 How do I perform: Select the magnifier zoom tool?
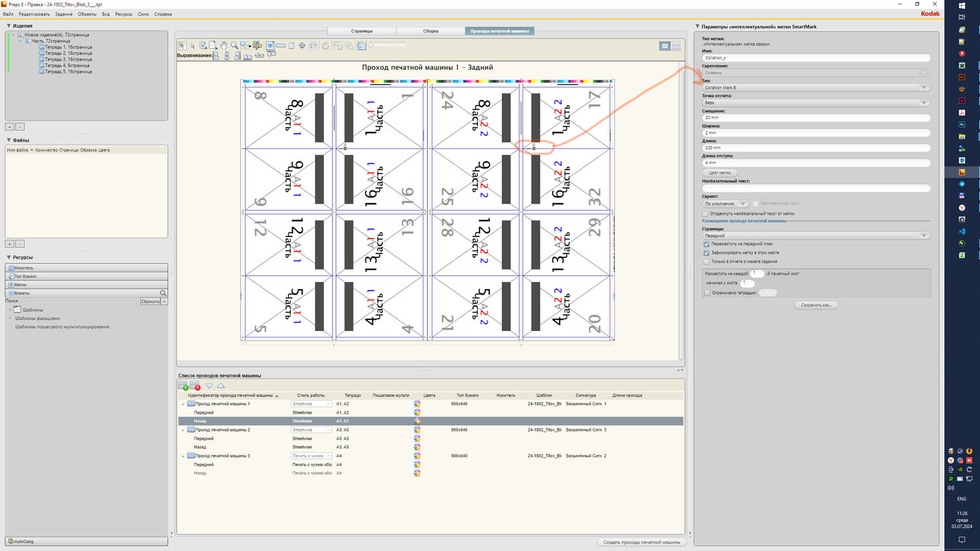[234, 46]
